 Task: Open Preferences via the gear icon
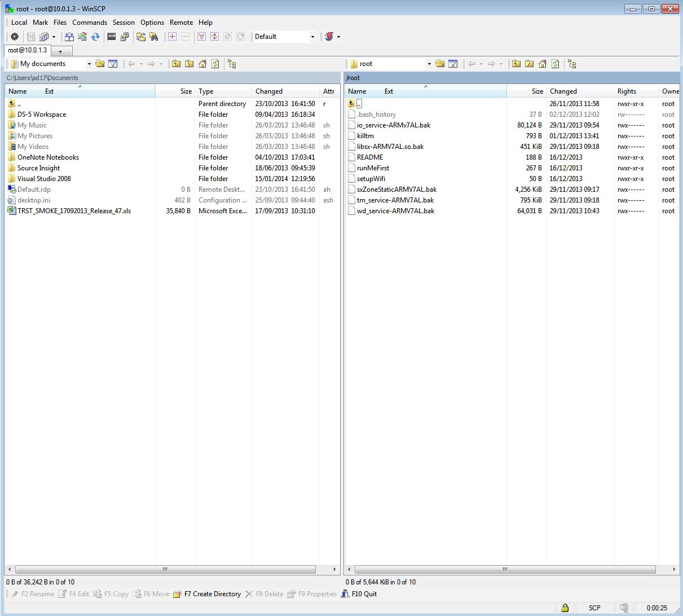click(x=15, y=37)
